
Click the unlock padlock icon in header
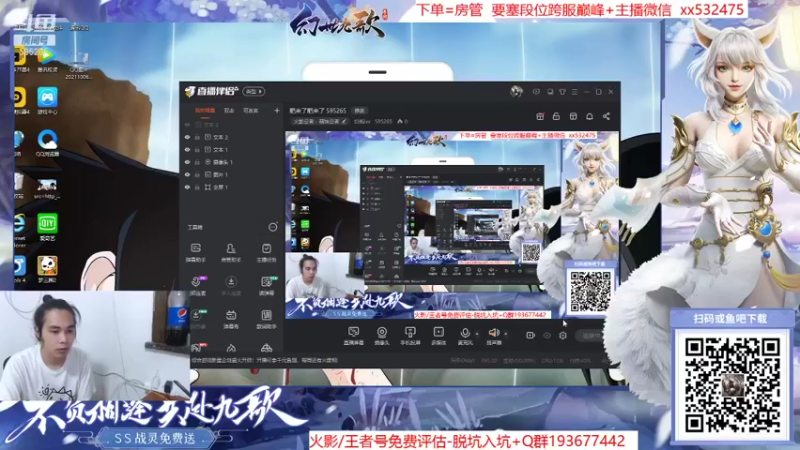pos(556,116)
